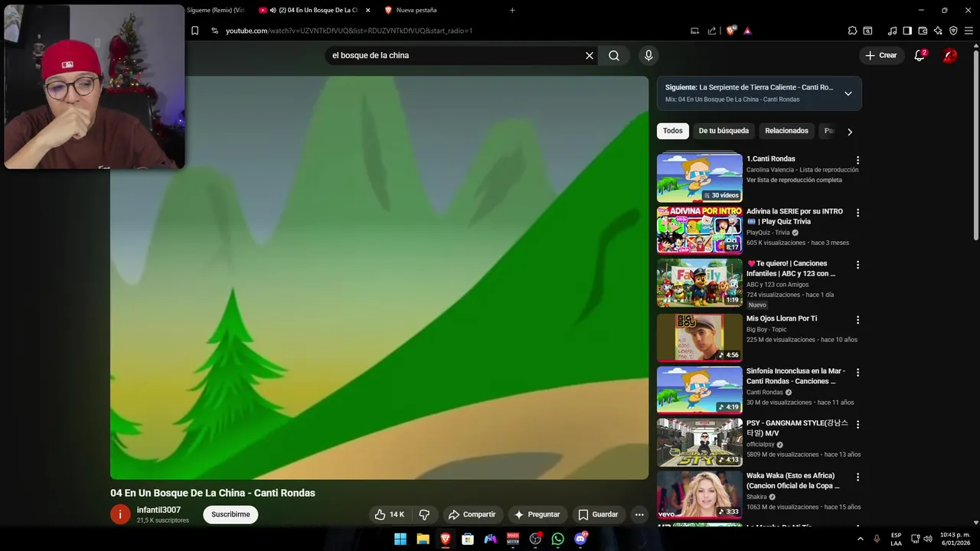Share this page from the address bar
Image resolution: width=980 pixels, height=551 pixels.
(x=712, y=31)
